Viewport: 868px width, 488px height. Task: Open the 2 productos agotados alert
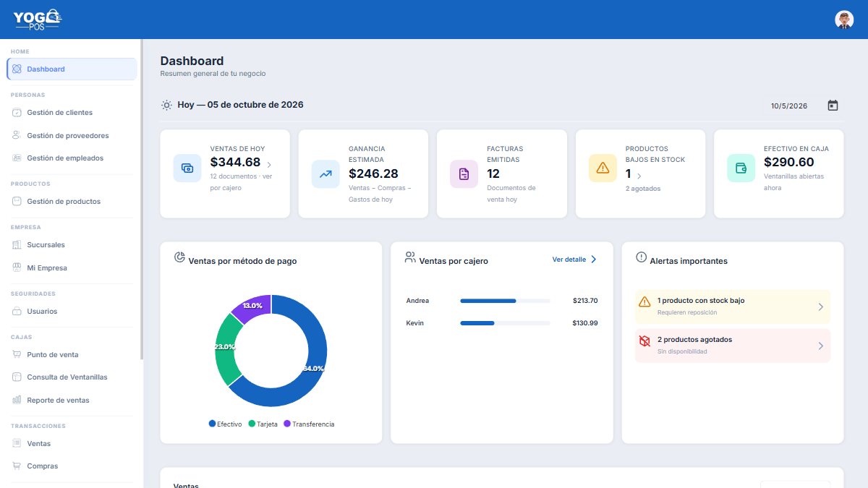[x=733, y=346]
